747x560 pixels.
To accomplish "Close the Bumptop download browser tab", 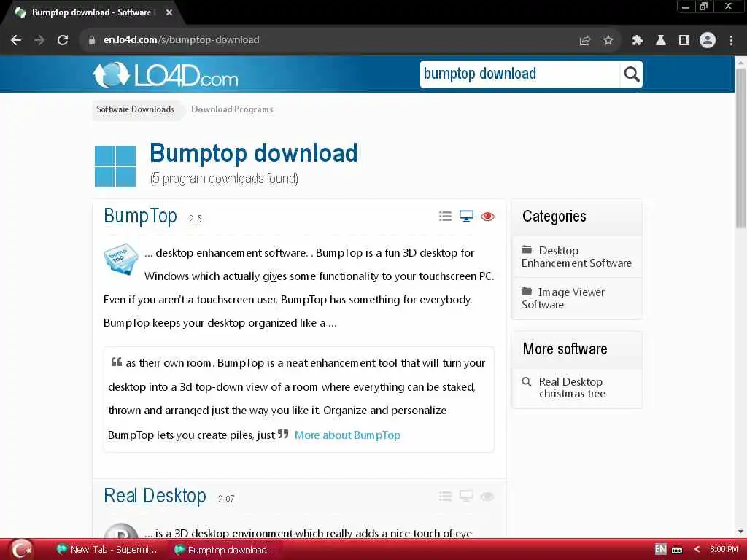I will point(169,12).
